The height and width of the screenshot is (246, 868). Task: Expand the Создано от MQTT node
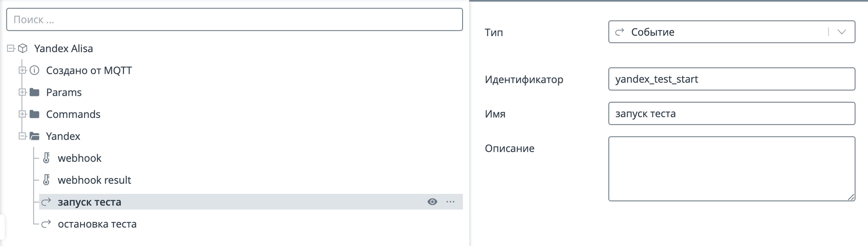[x=23, y=70]
